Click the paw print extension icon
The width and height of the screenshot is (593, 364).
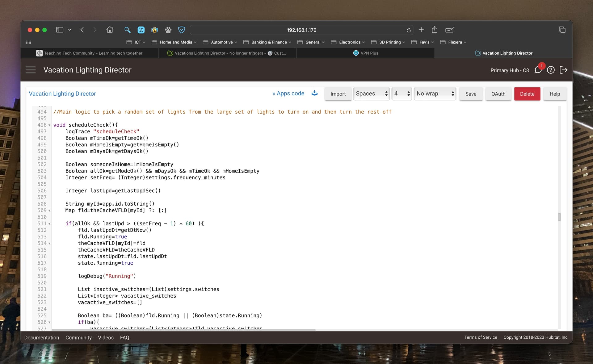pos(168,30)
